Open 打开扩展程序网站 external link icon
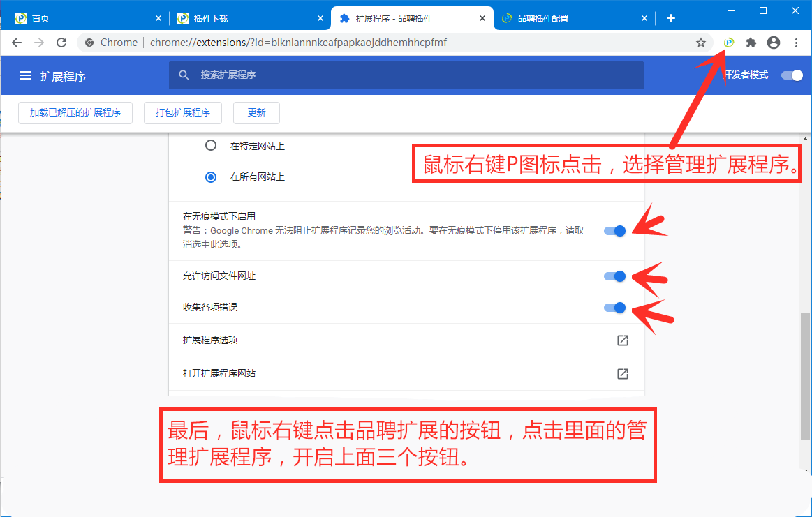This screenshot has width=812, height=517. (621, 374)
